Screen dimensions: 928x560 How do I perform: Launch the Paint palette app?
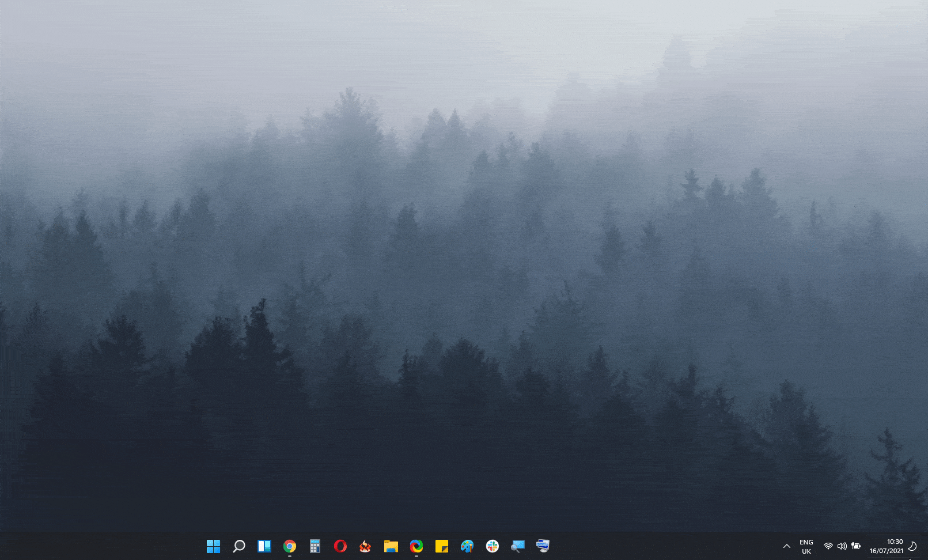467,546
